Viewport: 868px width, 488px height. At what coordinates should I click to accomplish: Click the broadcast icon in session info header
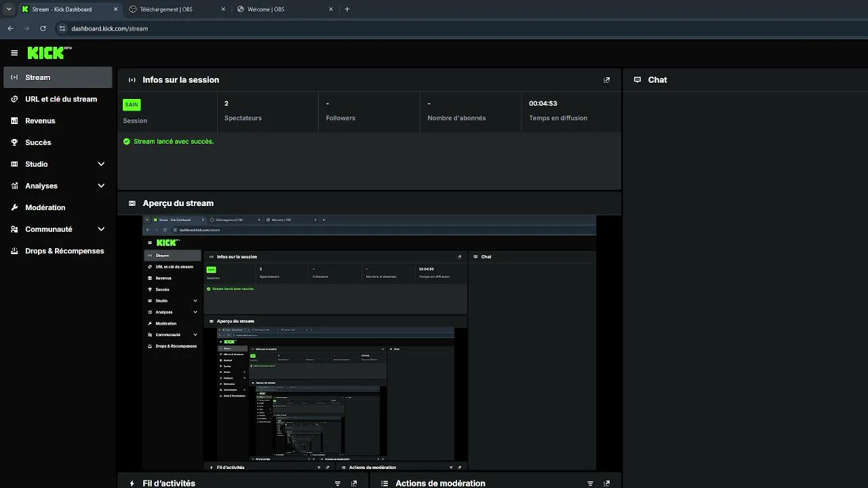tap(132, 80)
